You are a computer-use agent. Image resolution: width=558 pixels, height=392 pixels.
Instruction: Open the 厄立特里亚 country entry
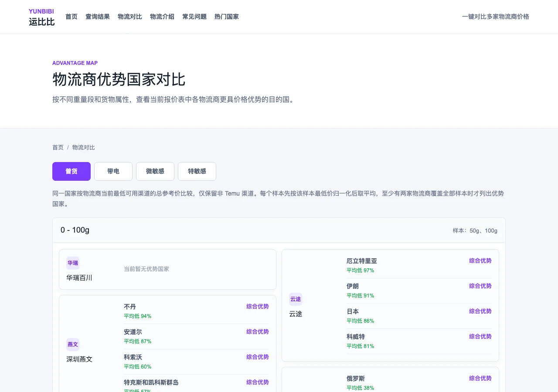tap(362, 261)
